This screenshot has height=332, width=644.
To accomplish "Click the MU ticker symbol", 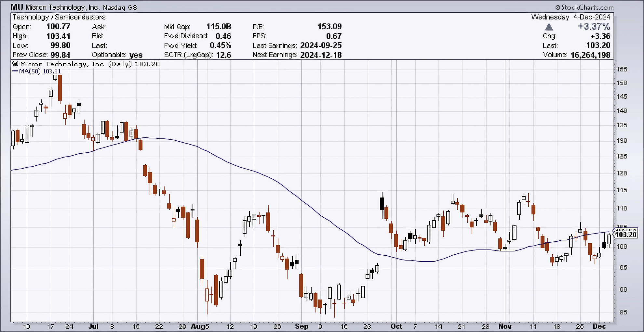I will (17, 7).
